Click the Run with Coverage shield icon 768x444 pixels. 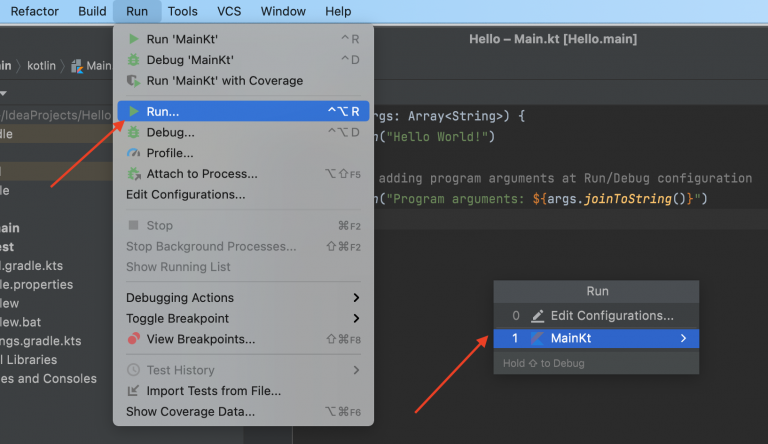tap(133, 81)
